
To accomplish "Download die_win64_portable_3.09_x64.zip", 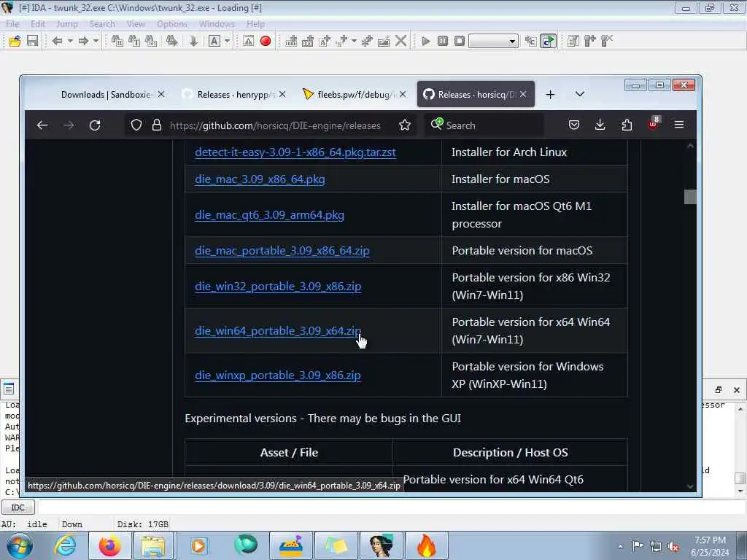I will (278, 331).
